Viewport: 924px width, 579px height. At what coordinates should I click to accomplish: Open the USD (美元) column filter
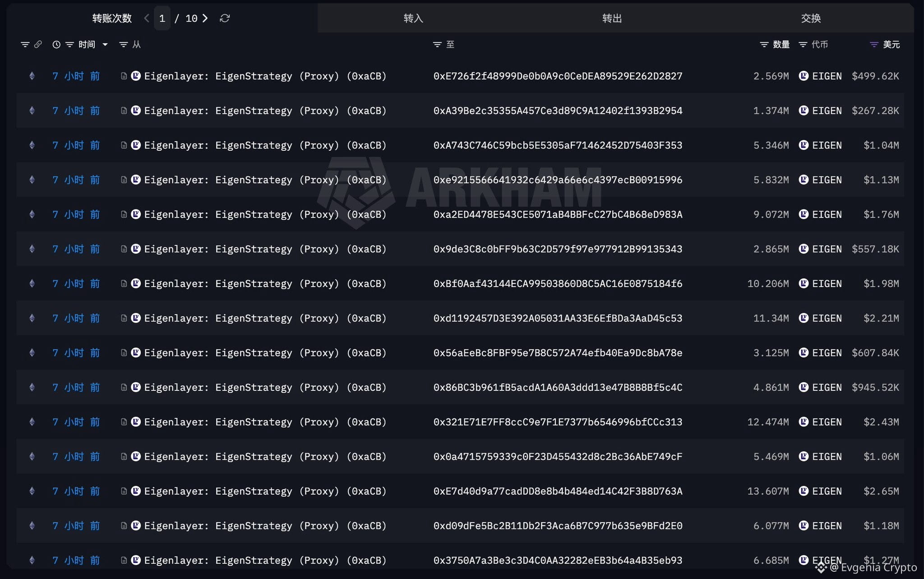tap(874, 44)
